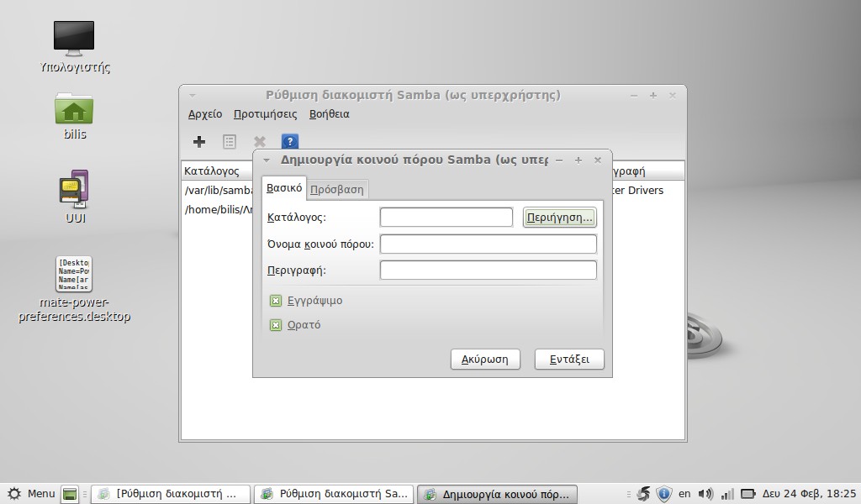Switch to [Ρύθμιση διακομιστή ... taskbar window
The width and height of the screenshot is (861, 504).
click(170, 494)
